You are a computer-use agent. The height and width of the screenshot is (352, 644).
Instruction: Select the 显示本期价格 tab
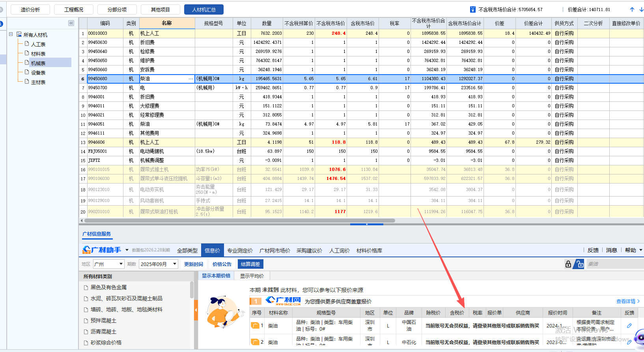216,276
